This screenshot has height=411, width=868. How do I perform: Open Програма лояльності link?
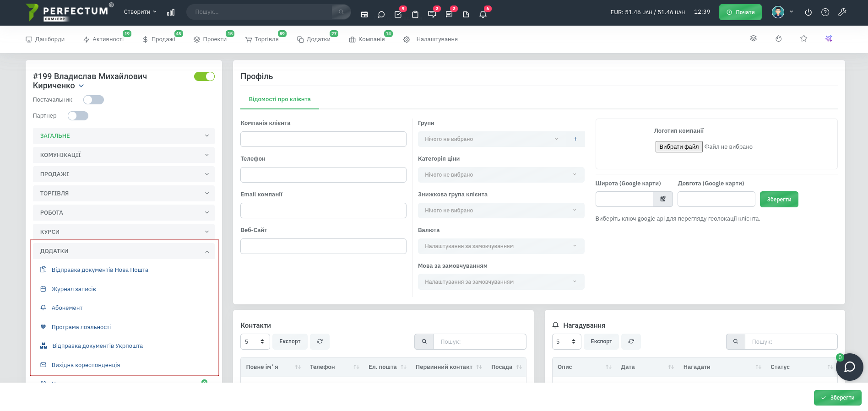81,327
